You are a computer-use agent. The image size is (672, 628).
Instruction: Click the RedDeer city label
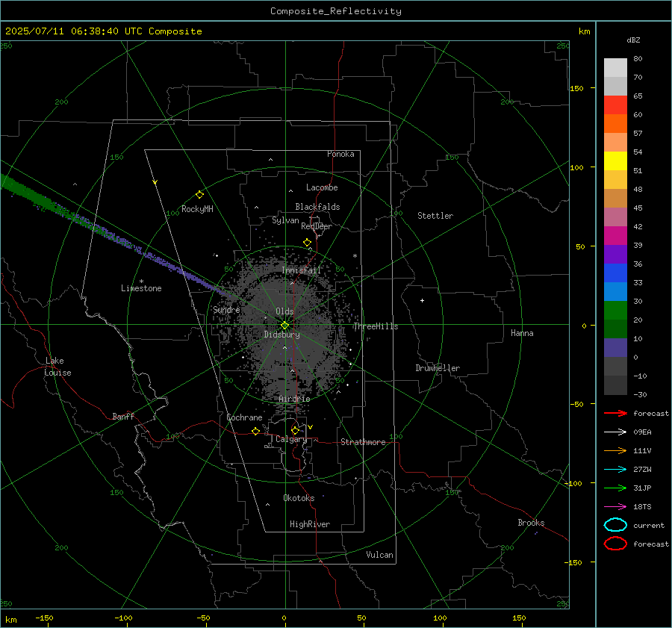point(317,226)
